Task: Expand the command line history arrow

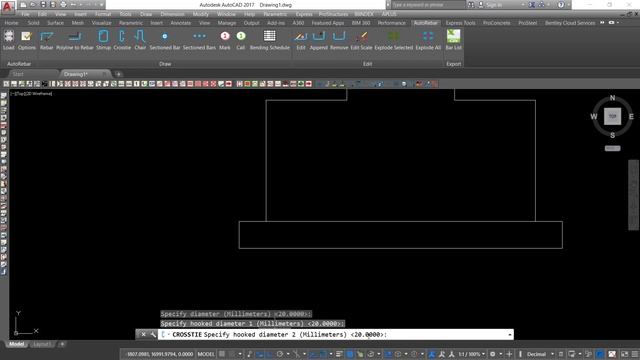Action: [x=509, y=334]
